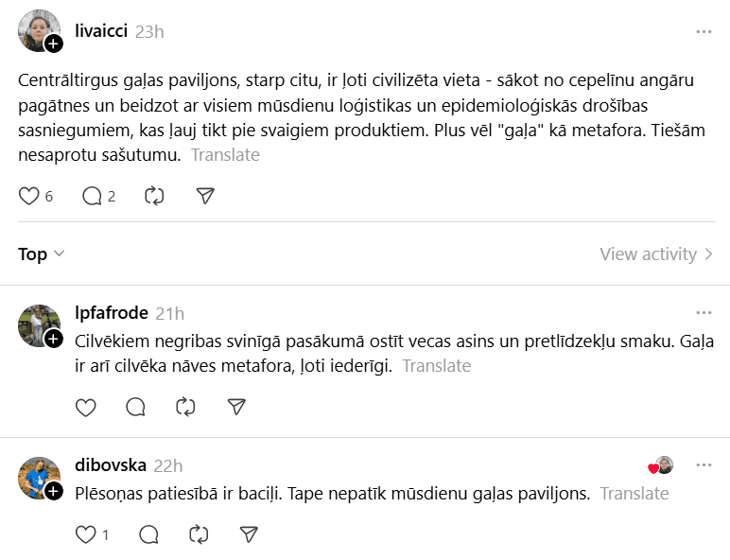Screen dimensions: 730x560
Task: Repost livaicci's main post
Action: pos(154,196)
